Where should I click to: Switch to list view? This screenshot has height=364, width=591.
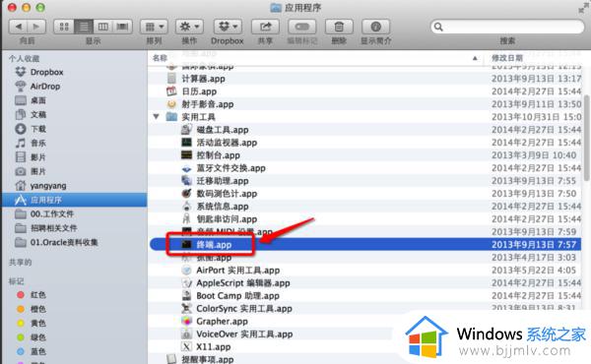[x=84, y=27]
